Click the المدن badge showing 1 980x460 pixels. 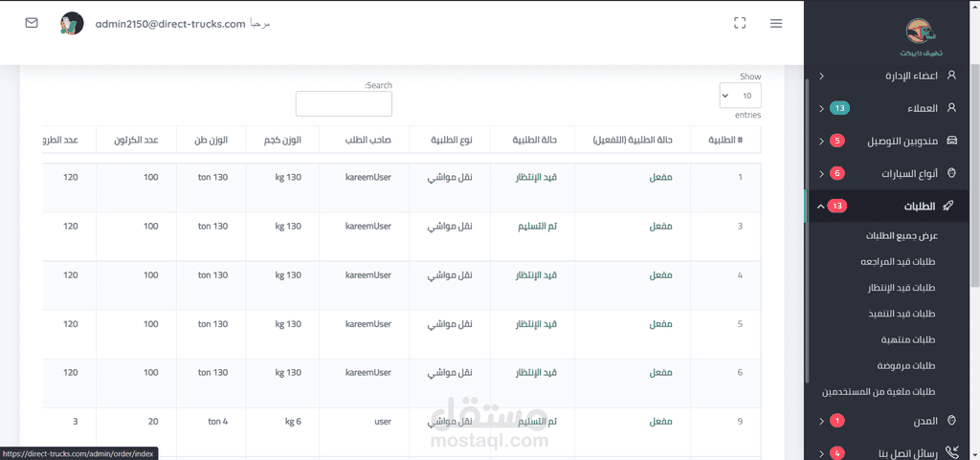836,421
